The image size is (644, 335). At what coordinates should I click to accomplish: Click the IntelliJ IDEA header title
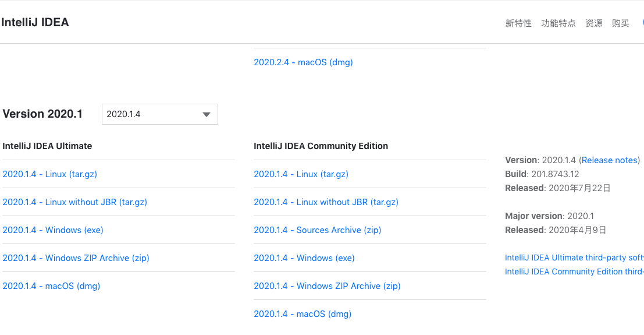[x=35, y=22]
